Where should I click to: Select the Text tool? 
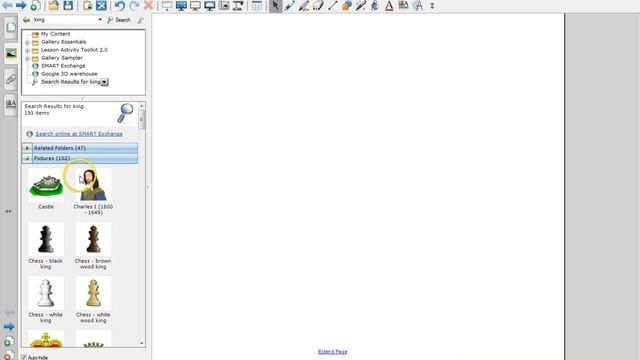(x=389, y=6)
